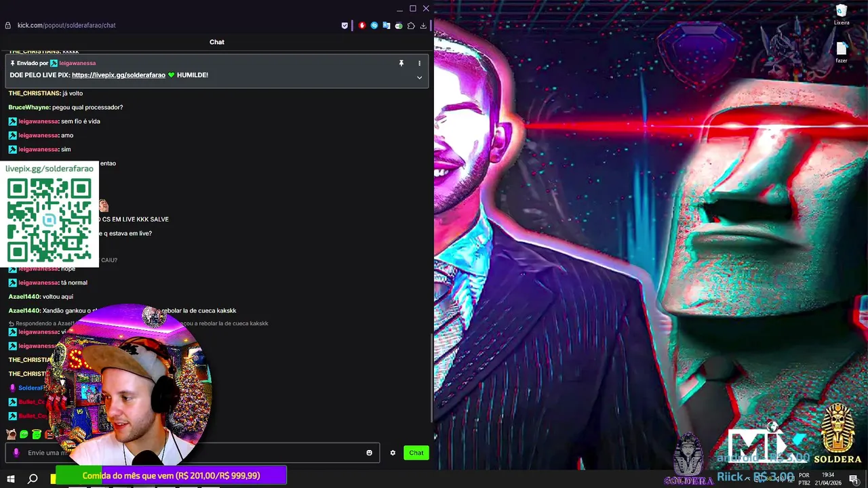Click pinned sender name leigawanessa
This screenshot has width=868, height=488.
77,63
